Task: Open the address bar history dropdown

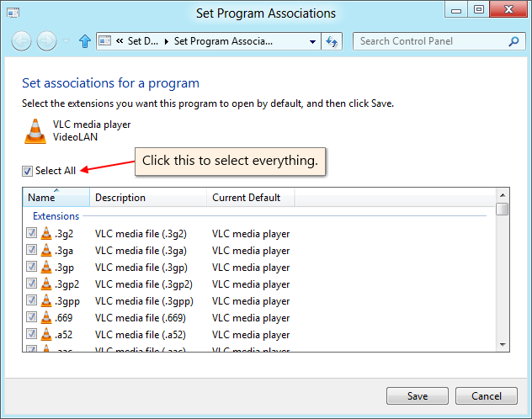Action: pyautogui.click(x=312, y=40)
